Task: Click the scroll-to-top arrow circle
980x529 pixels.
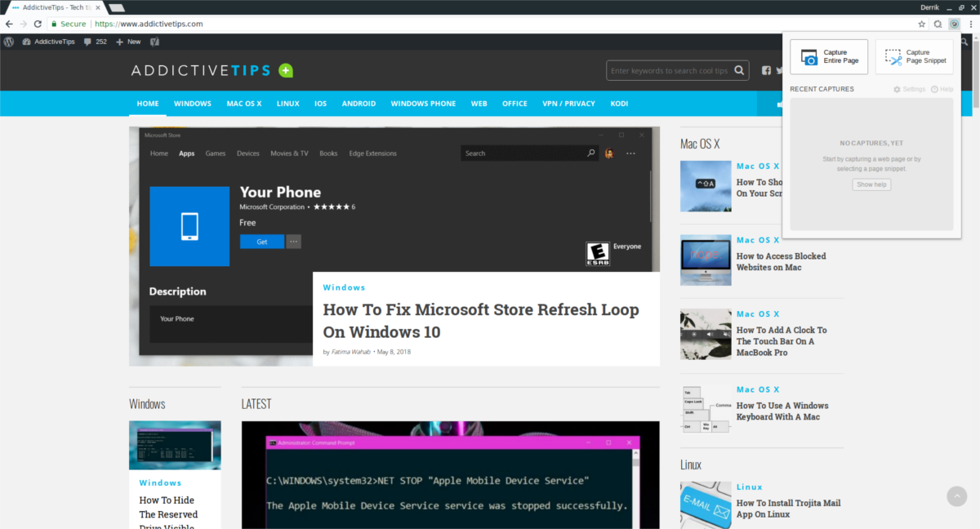Action: pos(956,496)
